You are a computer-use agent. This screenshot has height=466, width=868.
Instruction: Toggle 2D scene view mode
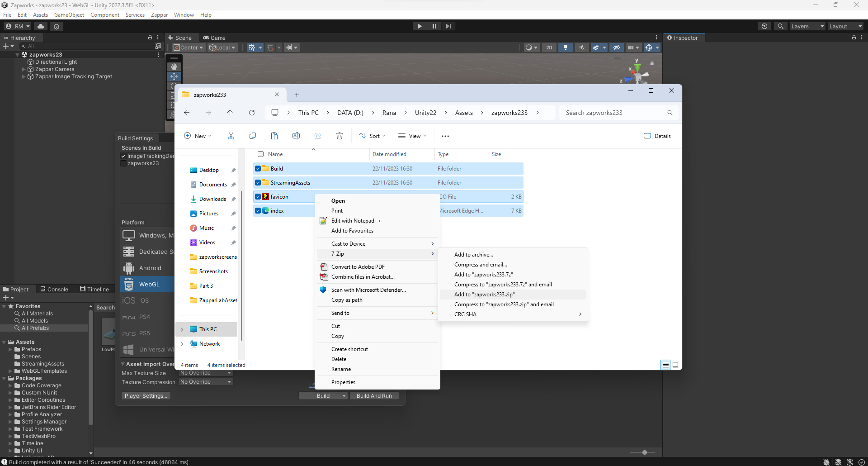pyautogui.click(x=549, y=48)
